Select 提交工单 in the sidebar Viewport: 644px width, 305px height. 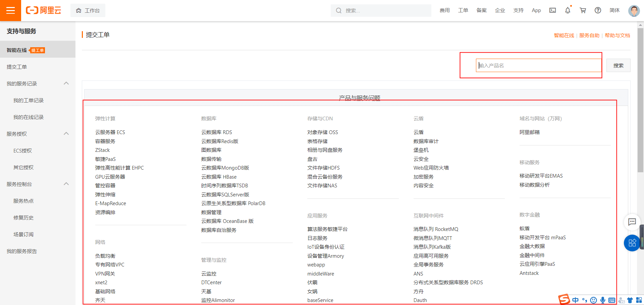coord(38,67)
